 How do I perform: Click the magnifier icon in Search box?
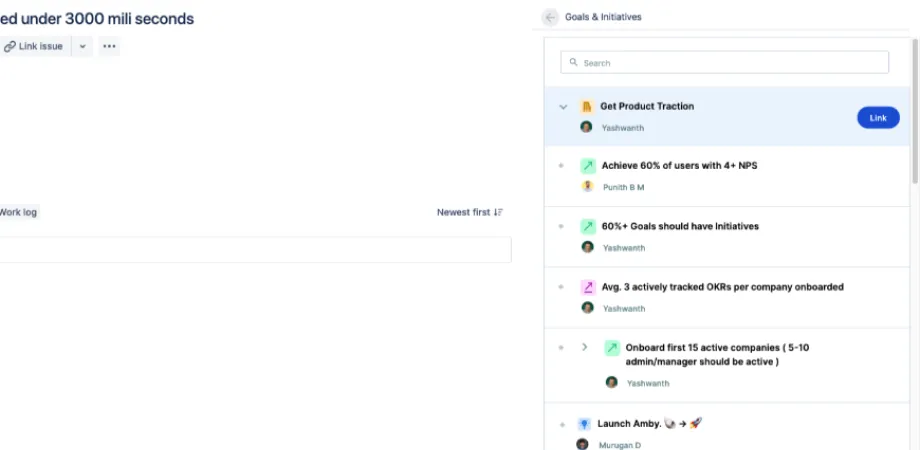tap(574, 62)
